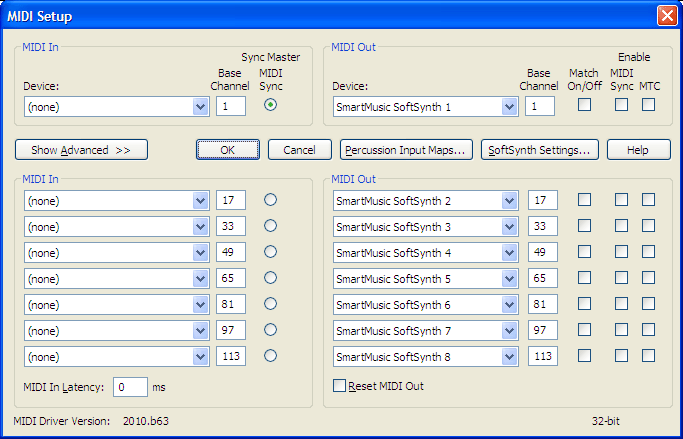
Task: Enable MIDI Sync checkbox for SoftSynth 1
Action: click(x=622, y=105)
